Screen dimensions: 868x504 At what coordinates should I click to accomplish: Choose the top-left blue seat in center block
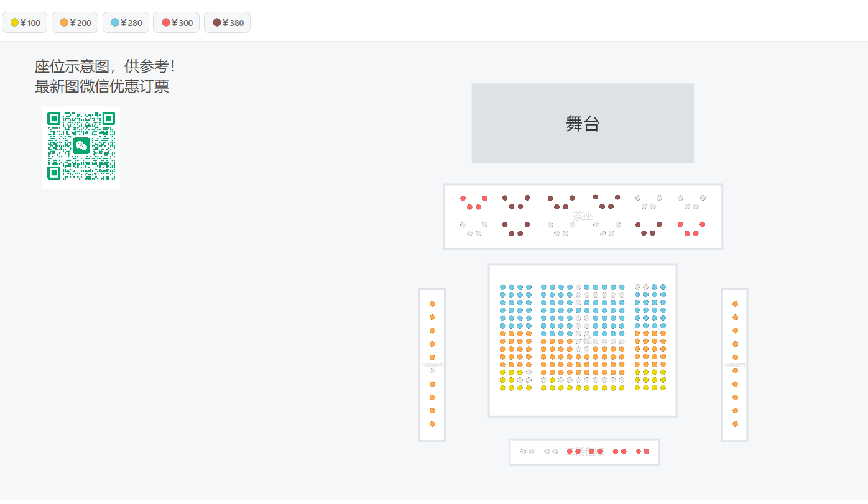502,287
